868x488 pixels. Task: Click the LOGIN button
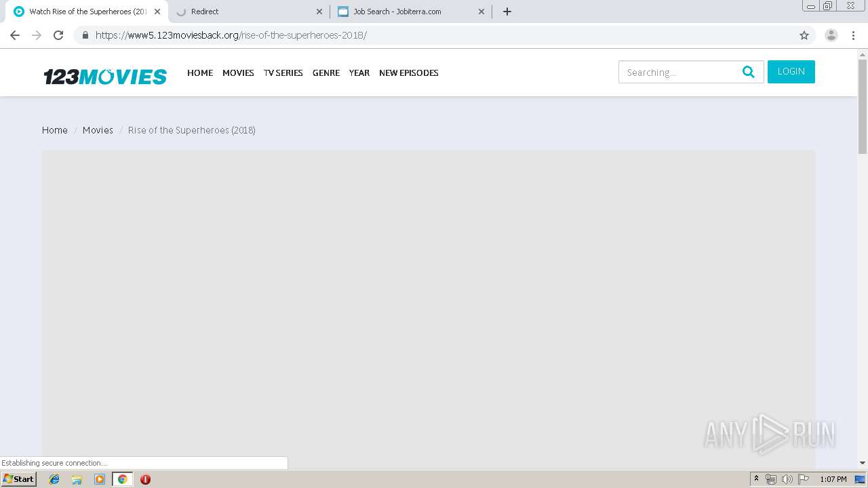(791, 72)
